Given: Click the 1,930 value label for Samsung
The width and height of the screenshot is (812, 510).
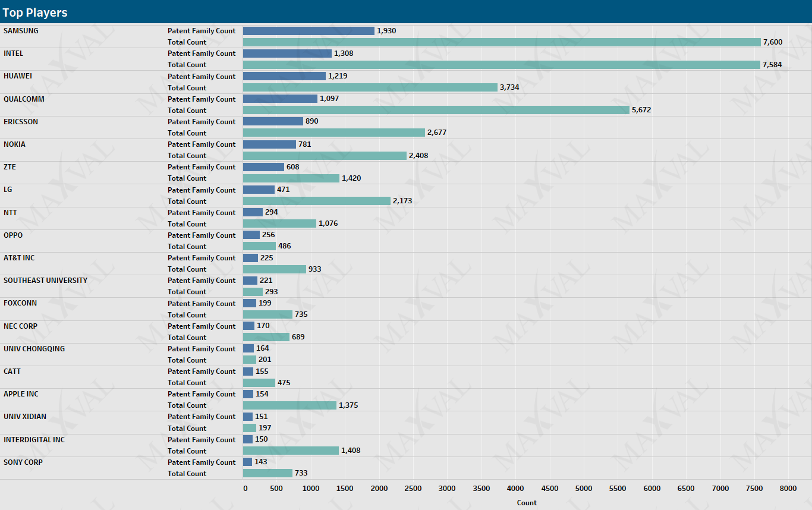Looking at the screenshot, I should coord(386,31).
